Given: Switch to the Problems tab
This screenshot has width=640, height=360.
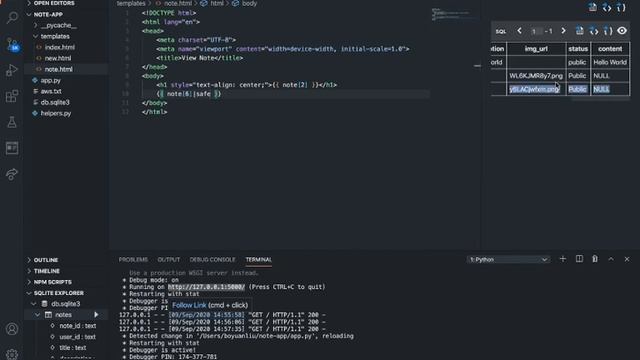Looking at the screenshot, I should coord(133,260).
